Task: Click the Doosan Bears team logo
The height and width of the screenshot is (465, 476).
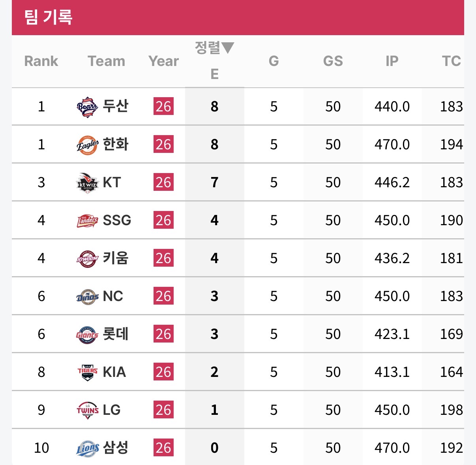Action: point(87,107)
